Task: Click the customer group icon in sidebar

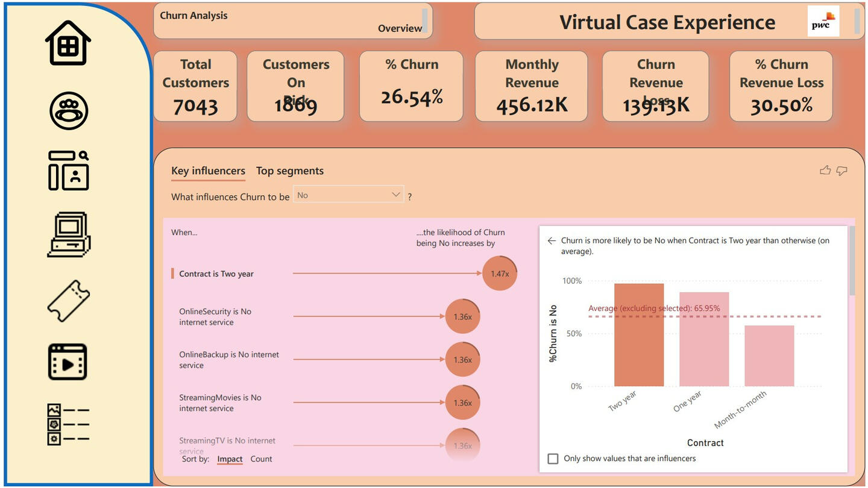Action: (69, 111)
